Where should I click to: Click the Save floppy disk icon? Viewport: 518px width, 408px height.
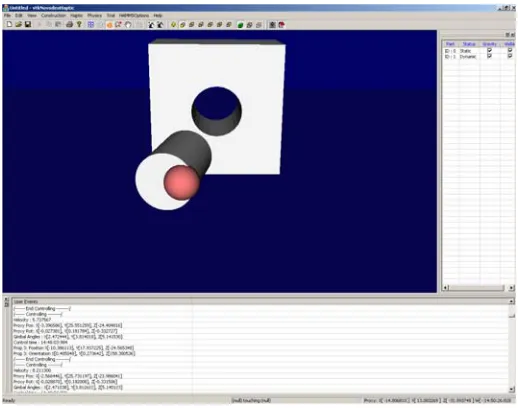click(28, 24)
